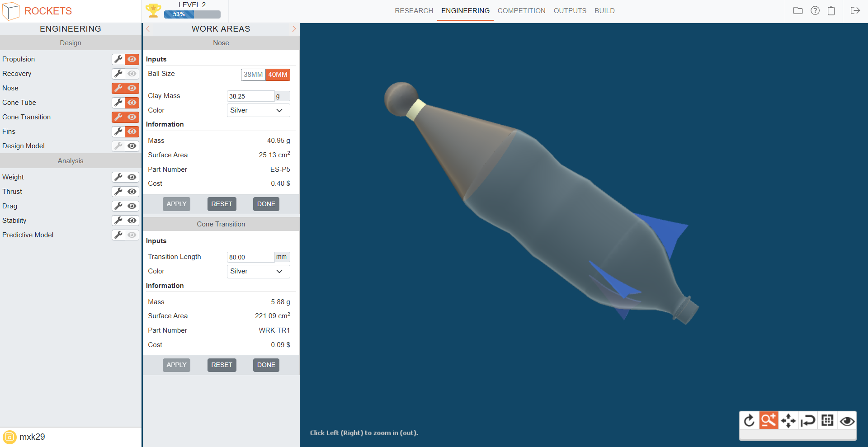Viewport: 868px width, 447px height.
Task: Click APPLY in the Nose section
Action: (176, 204)
